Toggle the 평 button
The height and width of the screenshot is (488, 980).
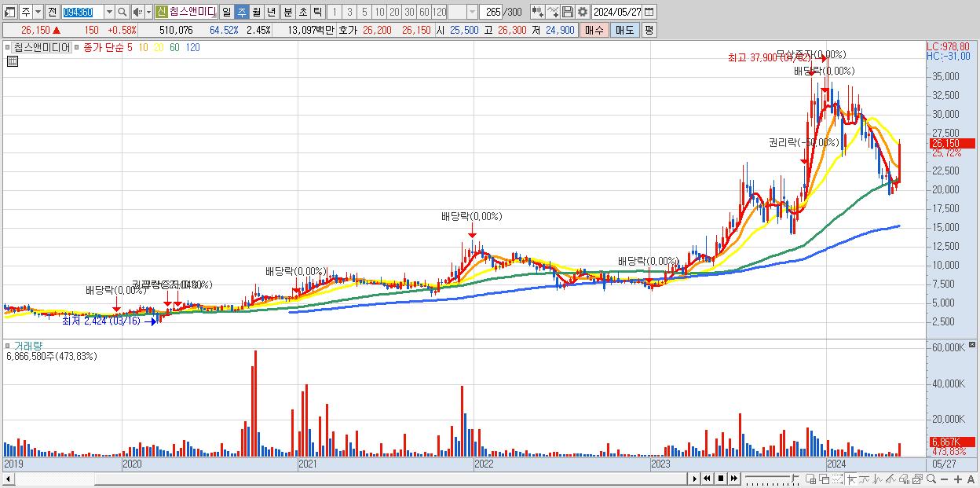point(649,30)
